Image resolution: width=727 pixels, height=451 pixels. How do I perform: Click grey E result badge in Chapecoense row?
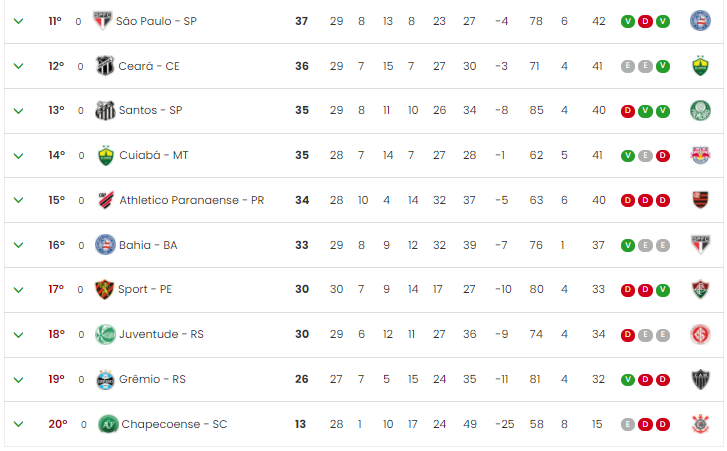point(627,424)
